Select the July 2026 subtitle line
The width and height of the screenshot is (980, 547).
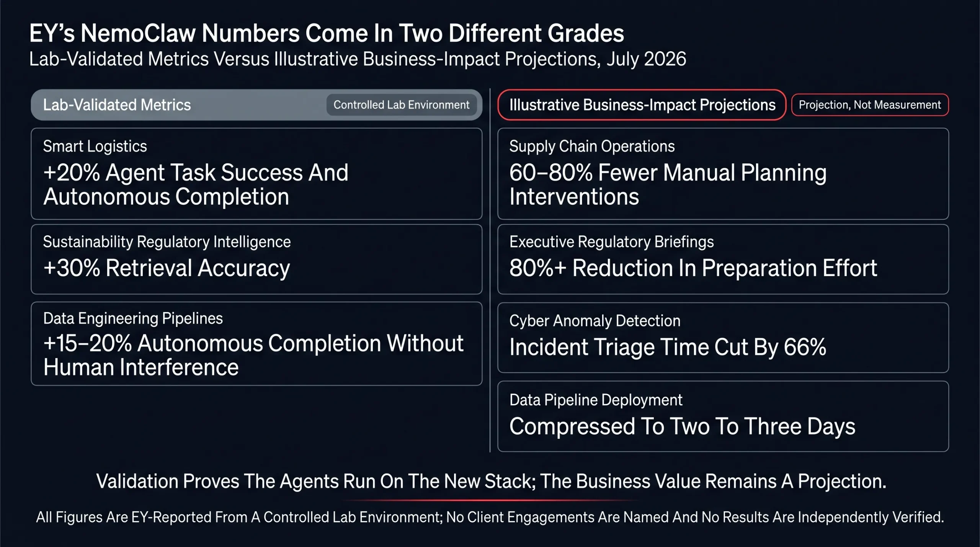[x=358, y=59]
